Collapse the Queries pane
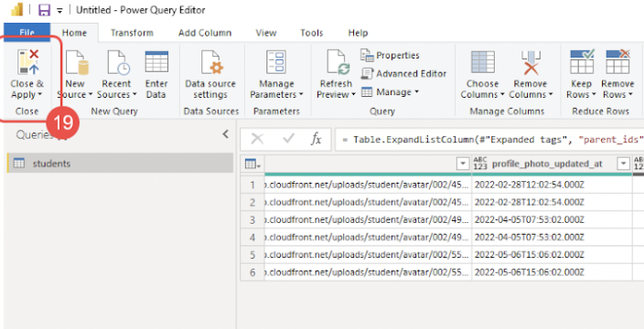The width and height of the screenshot is (644, 329). pos(225,133)
